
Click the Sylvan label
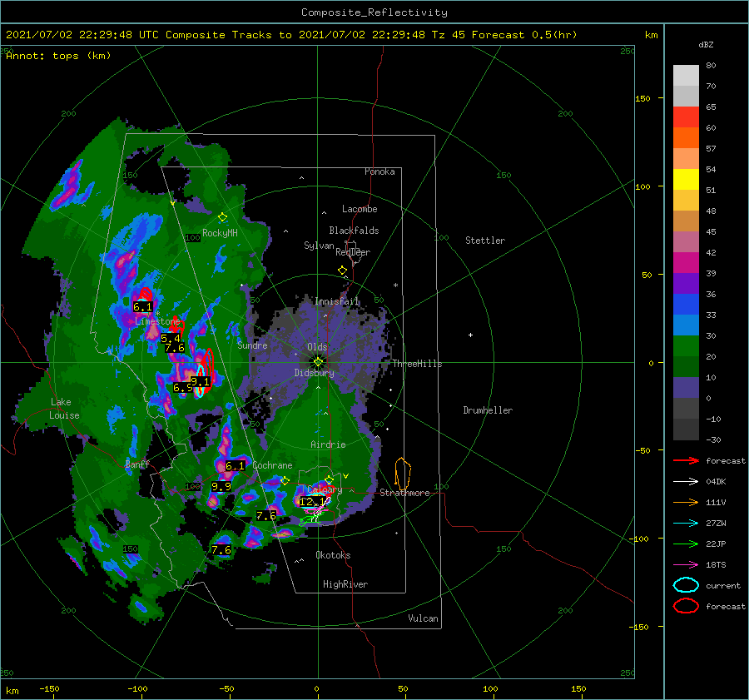click(x=319, y=246)
